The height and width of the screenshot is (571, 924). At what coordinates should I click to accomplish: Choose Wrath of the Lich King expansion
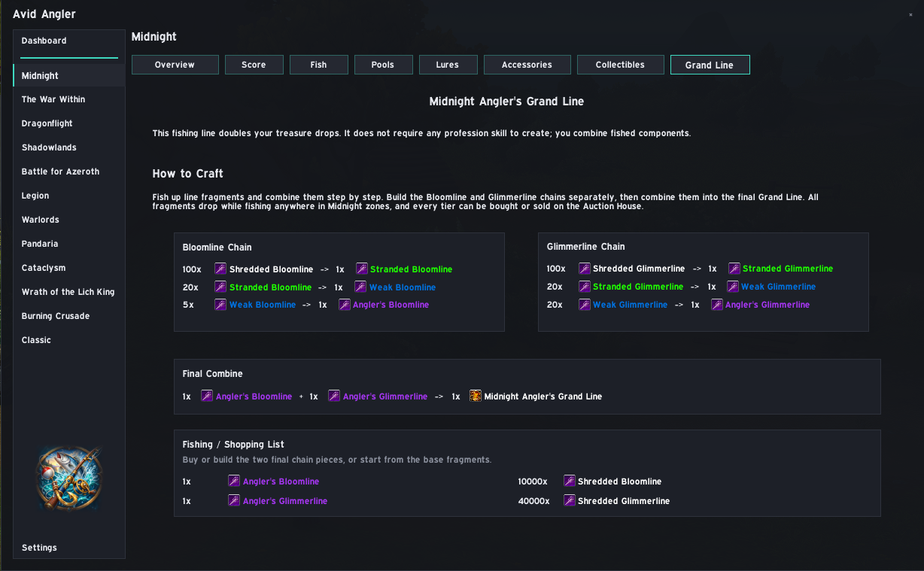pyautogui.click(x=69, y=292)
